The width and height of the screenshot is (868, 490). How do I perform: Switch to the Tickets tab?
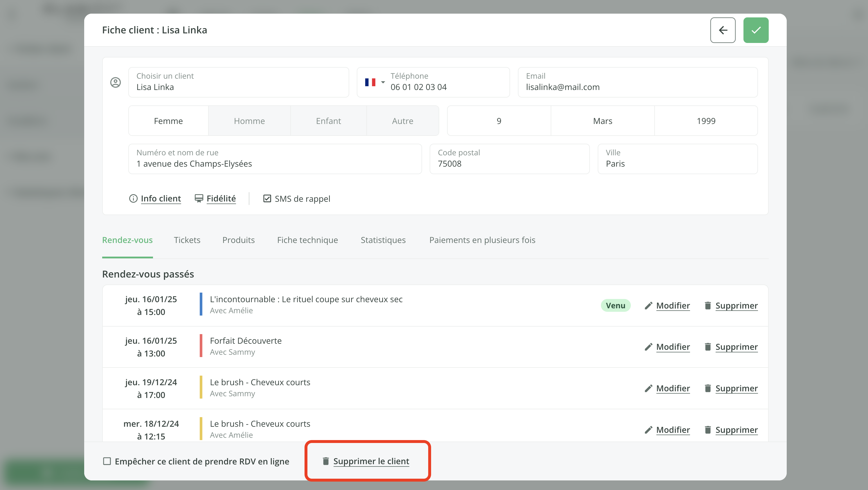[x=187, y=240]
